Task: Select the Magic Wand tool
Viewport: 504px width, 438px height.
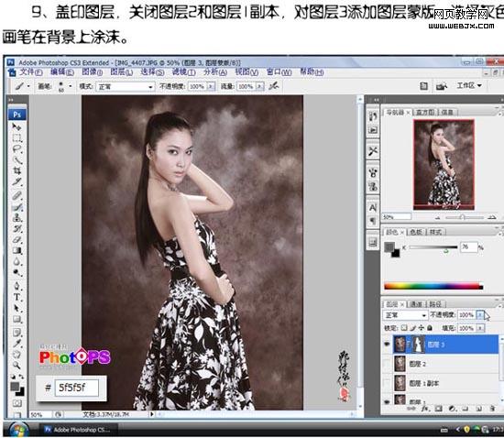Action: 16,160
